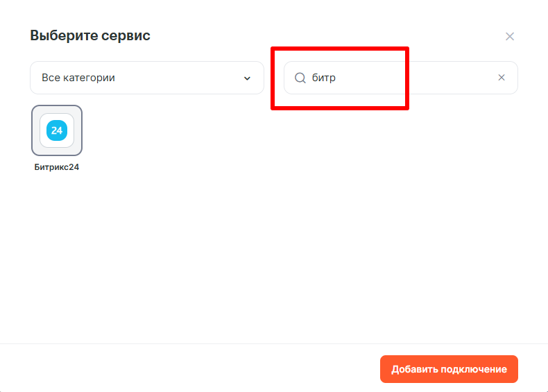The width and height of the screenshot is (548, 392).
Task: Close the Выберите сервис dialog
Action: pyautogui.click(x=510, y=36)
